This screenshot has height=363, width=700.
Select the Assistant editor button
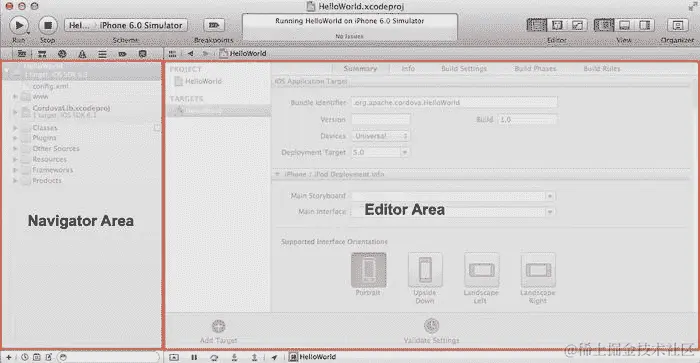[557, 25]
